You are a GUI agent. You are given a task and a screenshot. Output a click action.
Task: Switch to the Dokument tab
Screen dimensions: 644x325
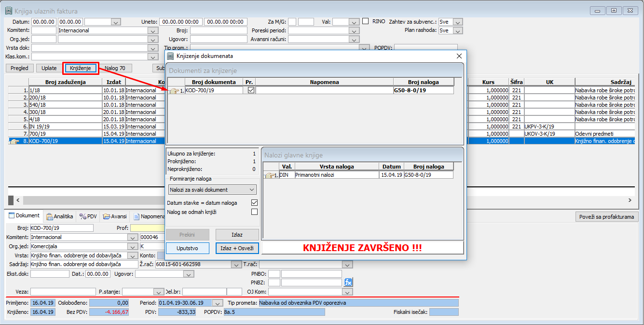coord(24,216)
